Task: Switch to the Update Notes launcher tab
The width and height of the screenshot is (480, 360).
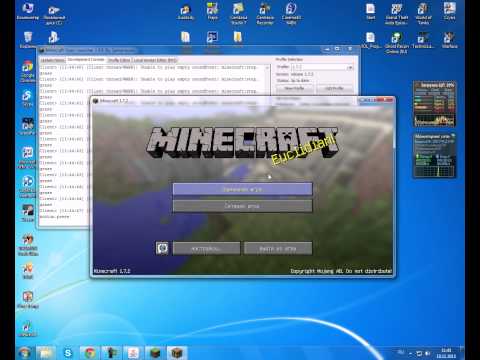Action: (52, 60)
